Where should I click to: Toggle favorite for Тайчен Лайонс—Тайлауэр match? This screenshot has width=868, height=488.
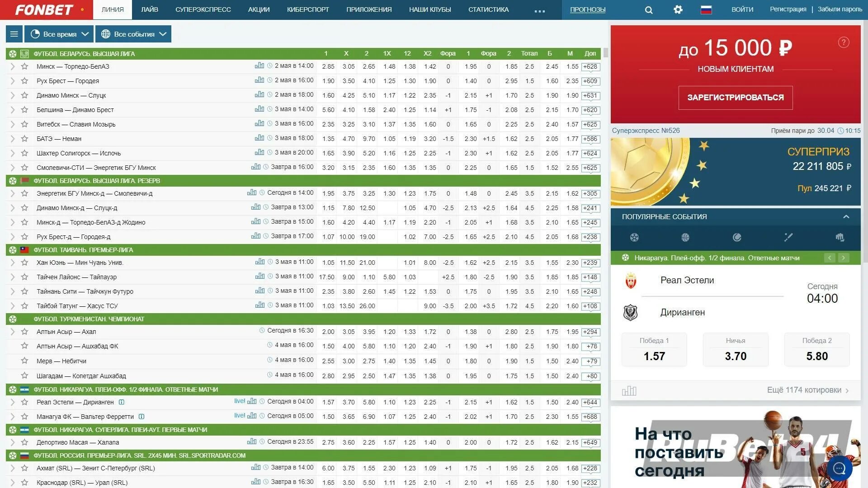[x=24, y=277]
